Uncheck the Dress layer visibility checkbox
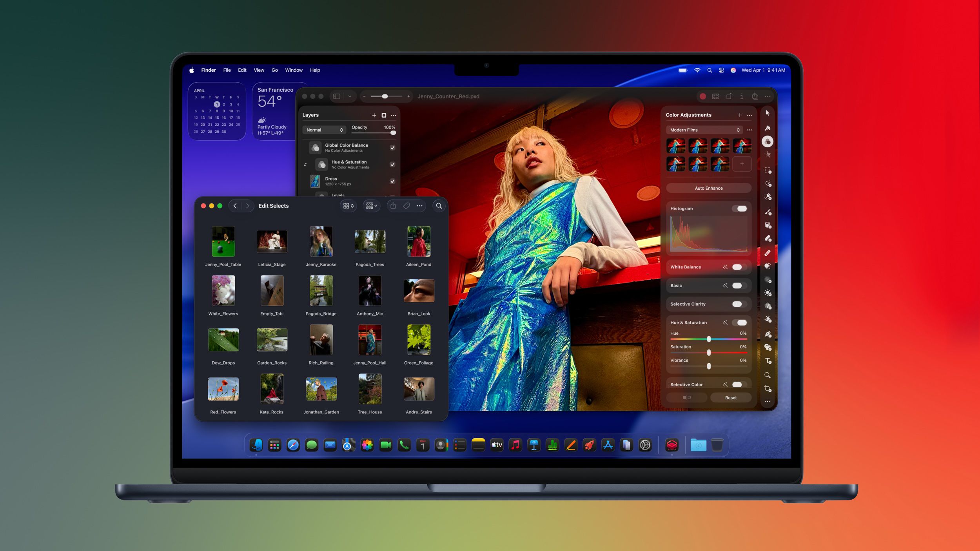980x551 pixels. (392, 181)
